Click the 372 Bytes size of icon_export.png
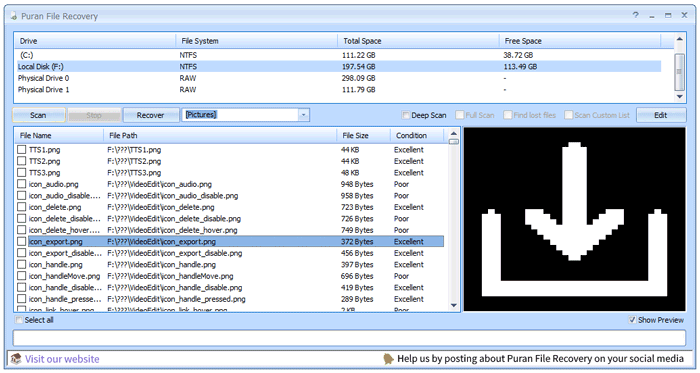Image resolution: width=700 pixels, height=373 pixels. 357,242
